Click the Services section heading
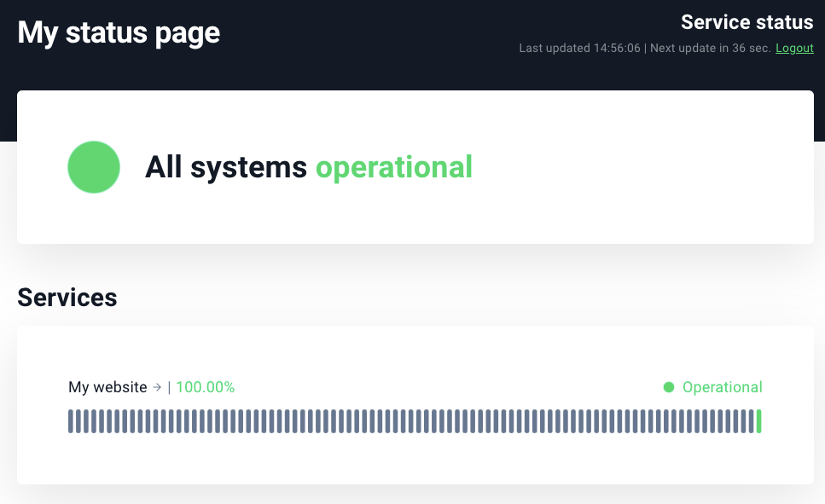Image resolution: width=825 pixels, height=504 pixels. [67, 297]
